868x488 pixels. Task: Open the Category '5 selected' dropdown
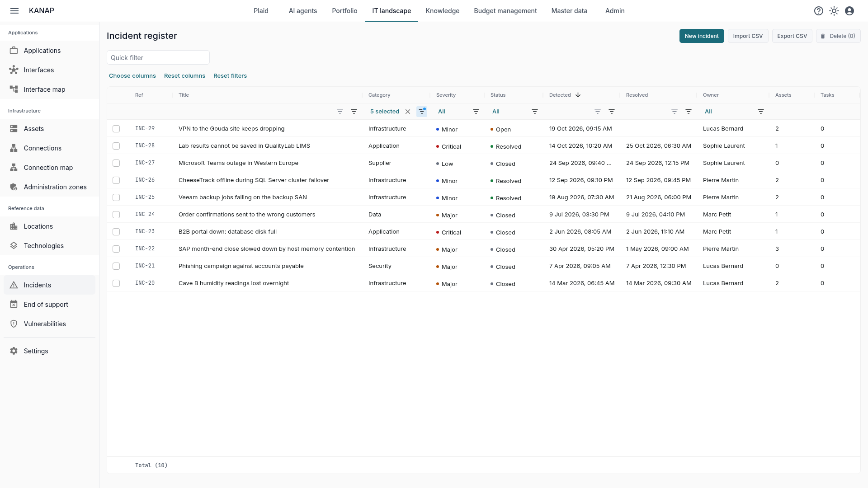pos(385,112)
